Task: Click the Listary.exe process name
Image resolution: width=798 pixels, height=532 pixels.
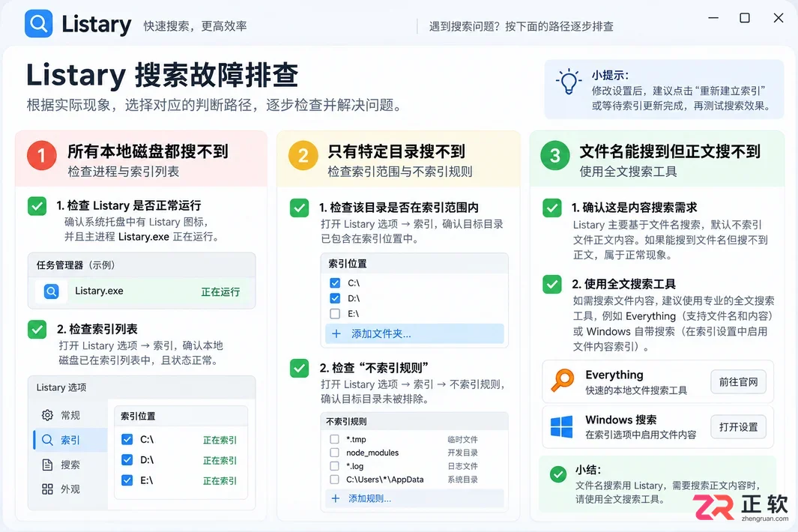Action: [99, 291]
